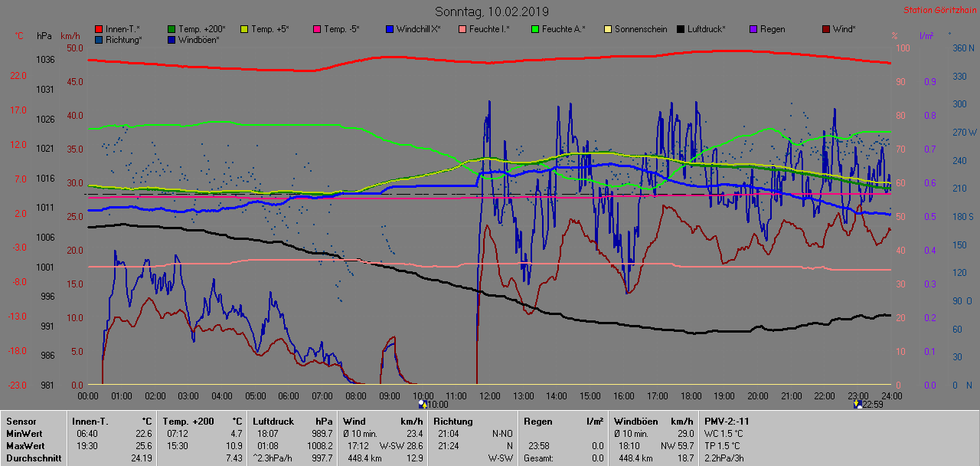Click the bright green Feuchte A. legend square
Screen dimensions: 980x466
535,29
